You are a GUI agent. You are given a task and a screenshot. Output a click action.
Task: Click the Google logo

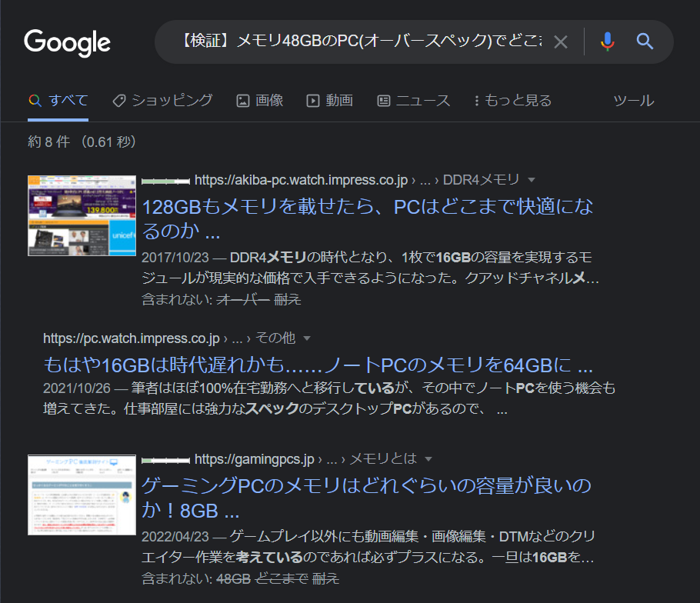pyautogui.click(x=67, y=42)
